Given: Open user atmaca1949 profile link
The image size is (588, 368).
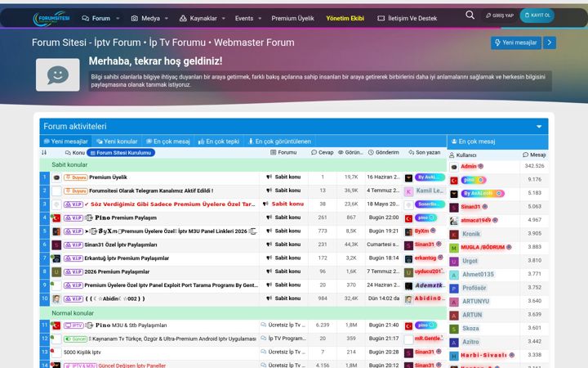Looking at the screenshot, I should (x=476, y=221).
